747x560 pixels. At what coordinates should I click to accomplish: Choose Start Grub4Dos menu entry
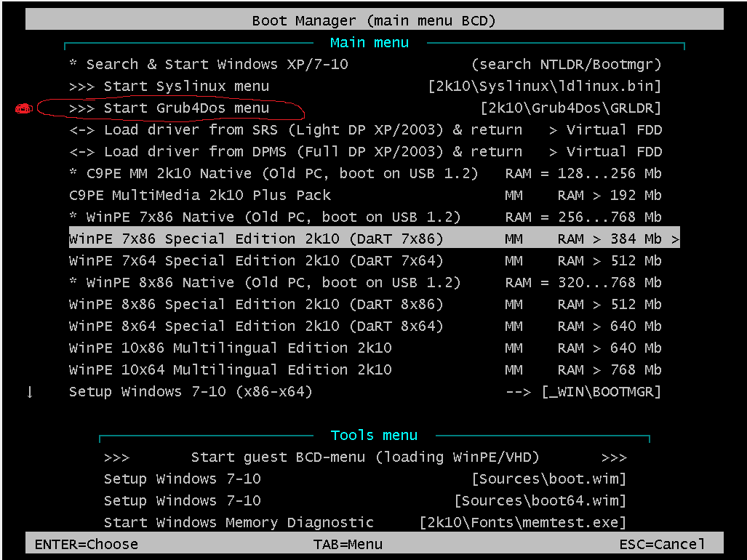[169, 108]
